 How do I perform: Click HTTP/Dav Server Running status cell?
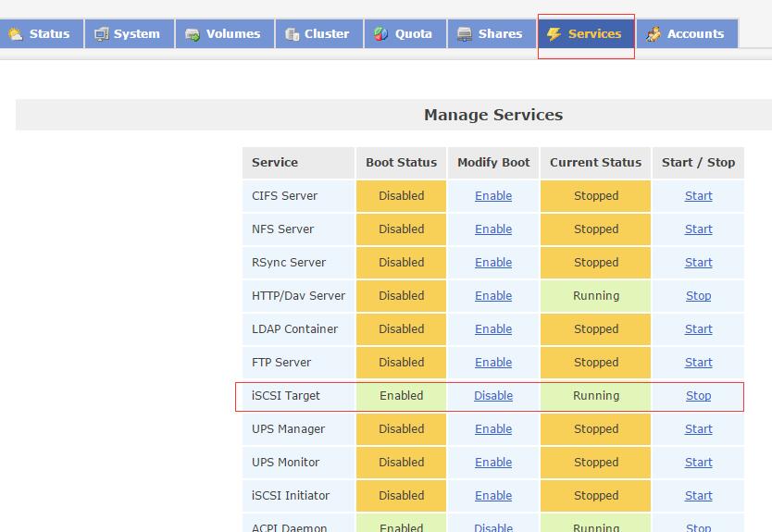click(596, 296)
